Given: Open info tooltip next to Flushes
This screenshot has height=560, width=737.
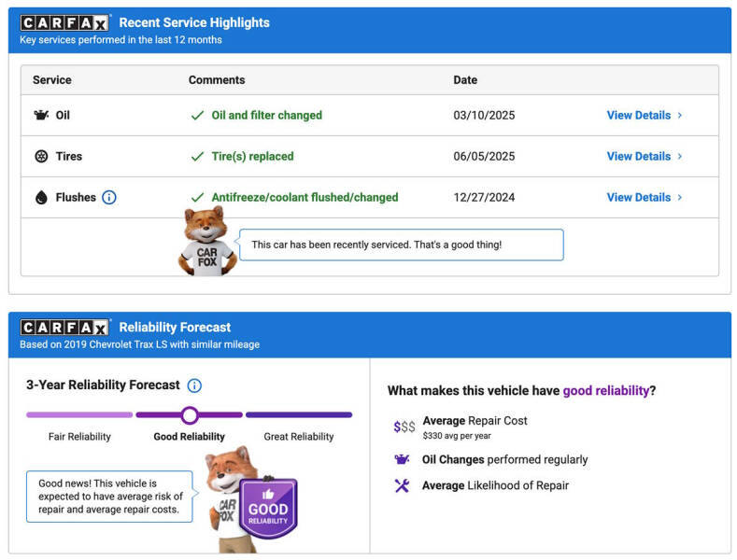Looking at the screenshot, I should pos(109,198).
